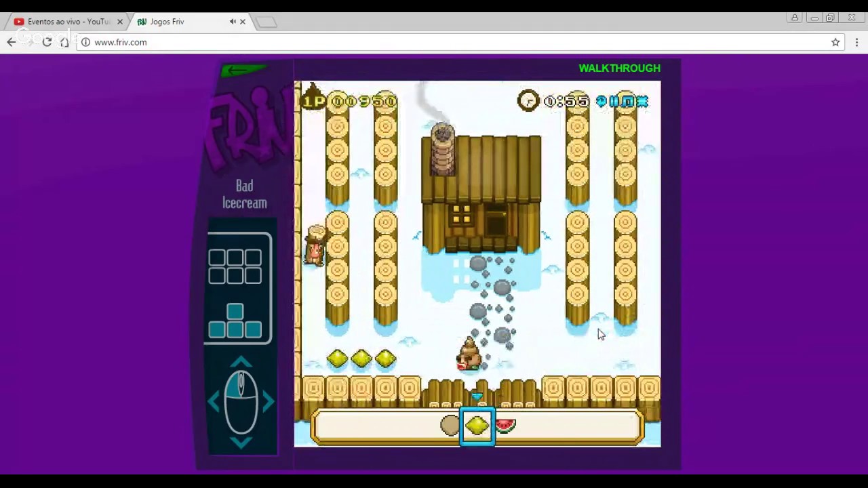This screenshot has height=488, width=868.
Task: Click the ice cream character near the fence
Action: pos(469,354)
